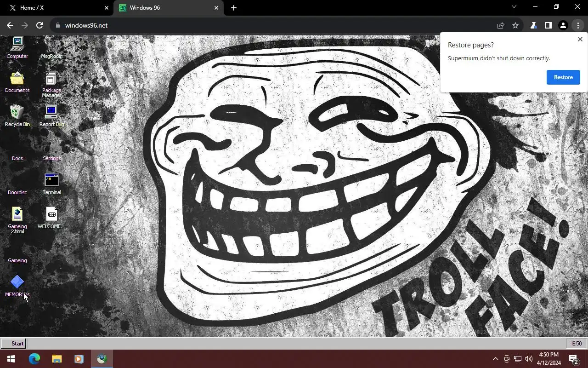Open the browser profile menu
The image size is (588, 368).
pos(563,25)
